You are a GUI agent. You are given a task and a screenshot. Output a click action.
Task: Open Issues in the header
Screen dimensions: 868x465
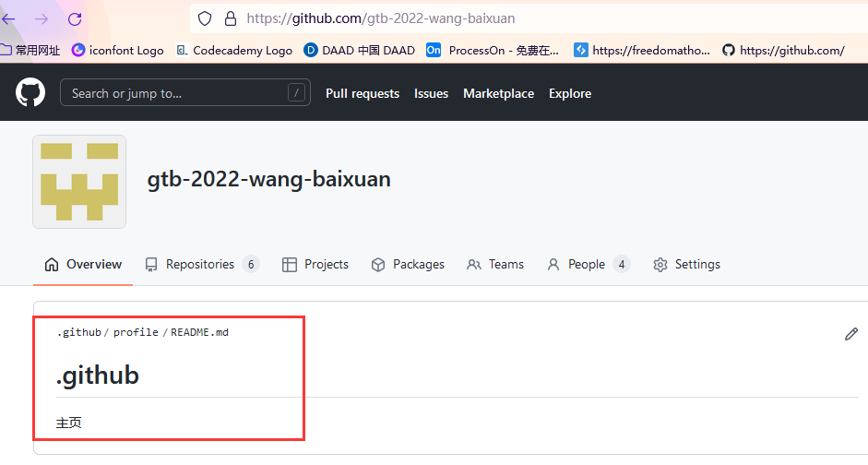pyautogui.click(x=431, y=93)
